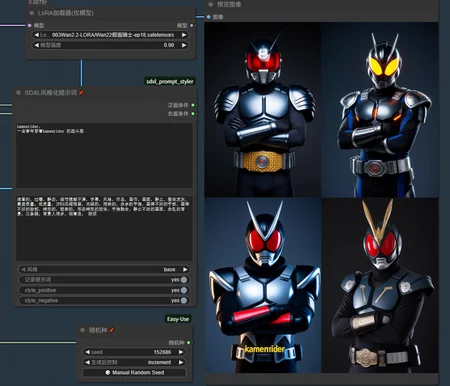Click the 模型强度 0.90 value field
This screenshot has height=386, width=450.
[x=110, y=45]
